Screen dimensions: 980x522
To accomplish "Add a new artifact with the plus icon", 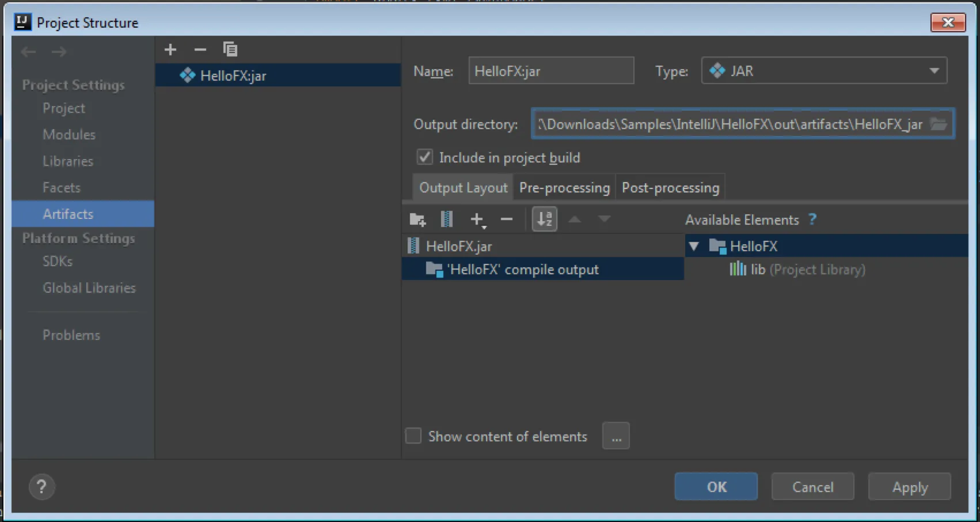I will 170,50.
